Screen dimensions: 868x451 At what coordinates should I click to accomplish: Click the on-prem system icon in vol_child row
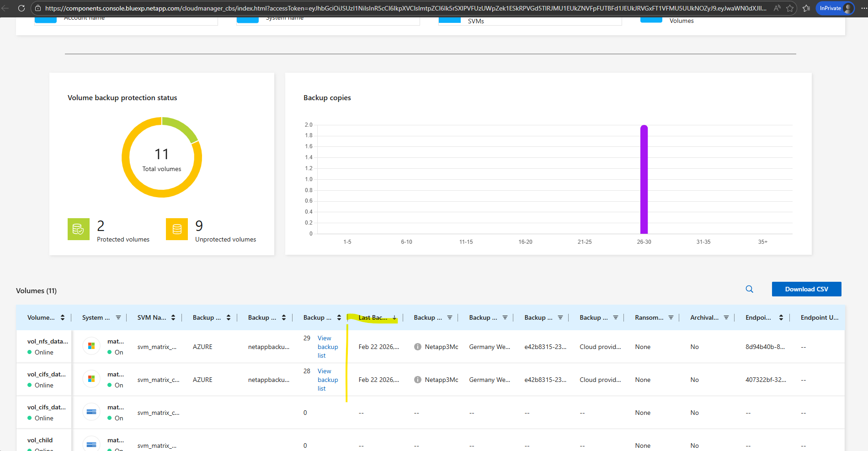click(x=91, y=444)
